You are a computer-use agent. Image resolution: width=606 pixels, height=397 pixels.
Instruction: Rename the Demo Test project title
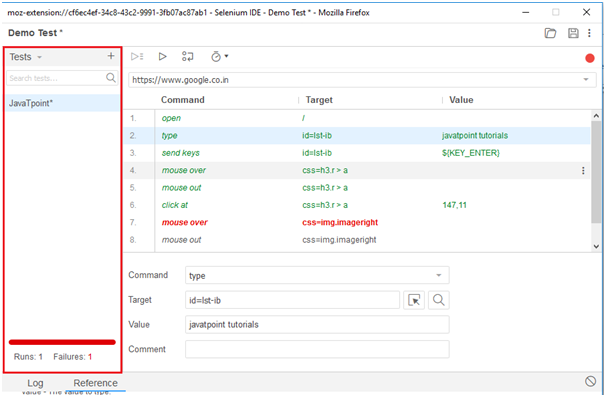tap(35, 33)
